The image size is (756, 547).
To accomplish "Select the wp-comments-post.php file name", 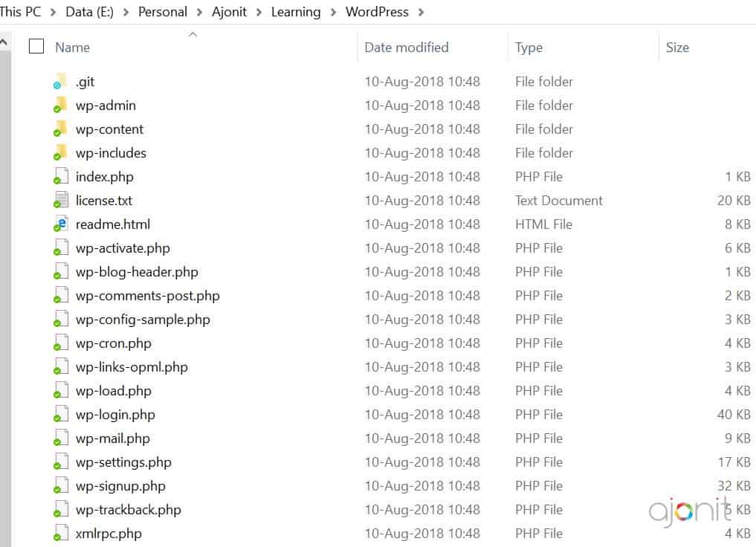I will 147,296.
